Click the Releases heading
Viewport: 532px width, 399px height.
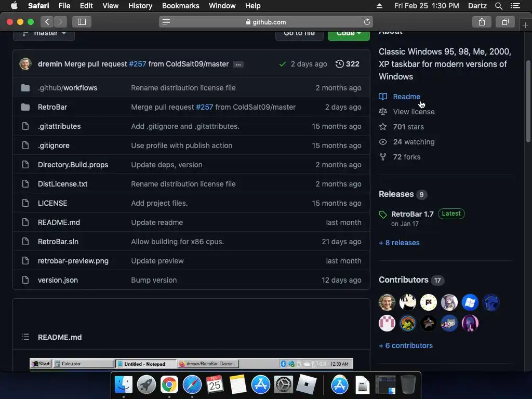click(396, 194)
